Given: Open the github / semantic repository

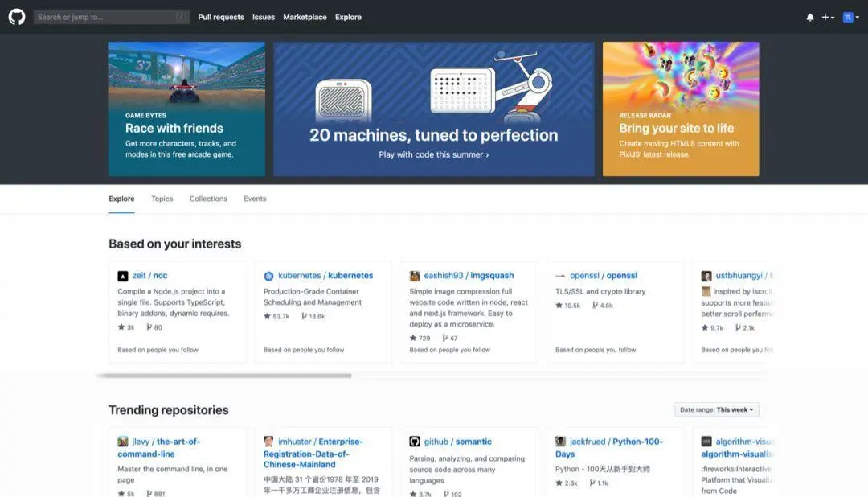Looking at the screenshot, I should coord(458,442).
